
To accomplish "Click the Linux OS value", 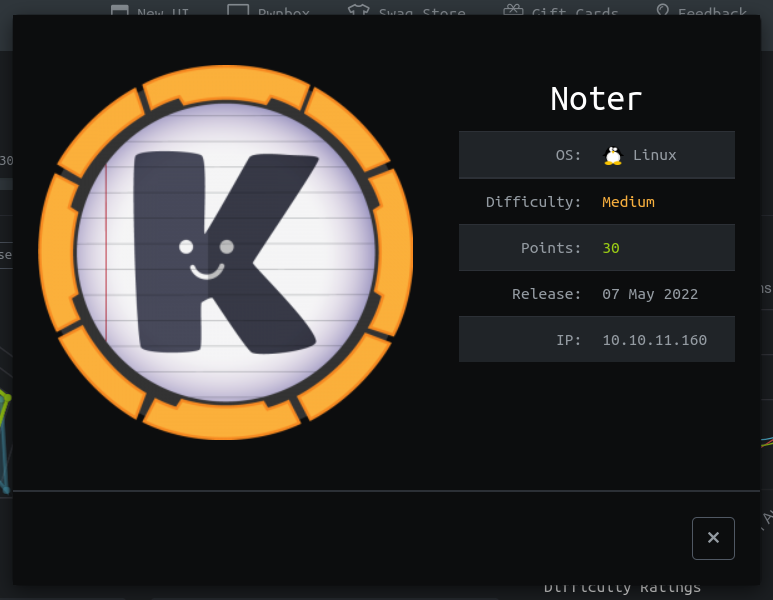I will [654, 155].
